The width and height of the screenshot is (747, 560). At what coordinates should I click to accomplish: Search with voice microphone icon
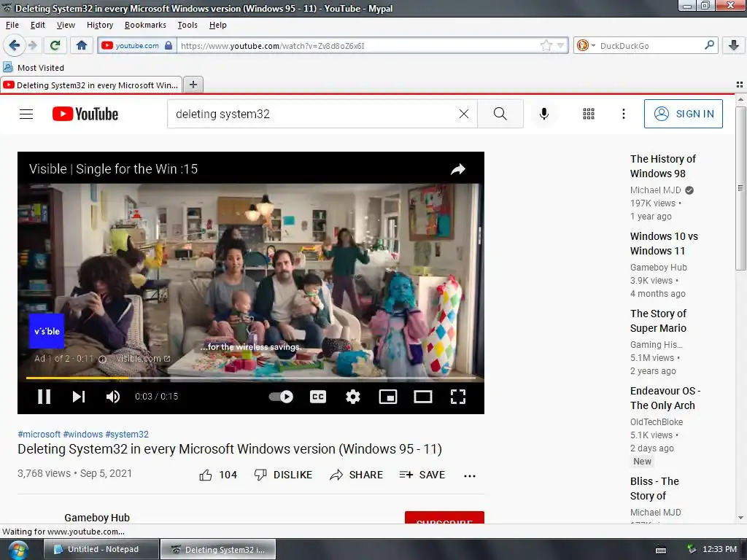[x=543, y=114]
